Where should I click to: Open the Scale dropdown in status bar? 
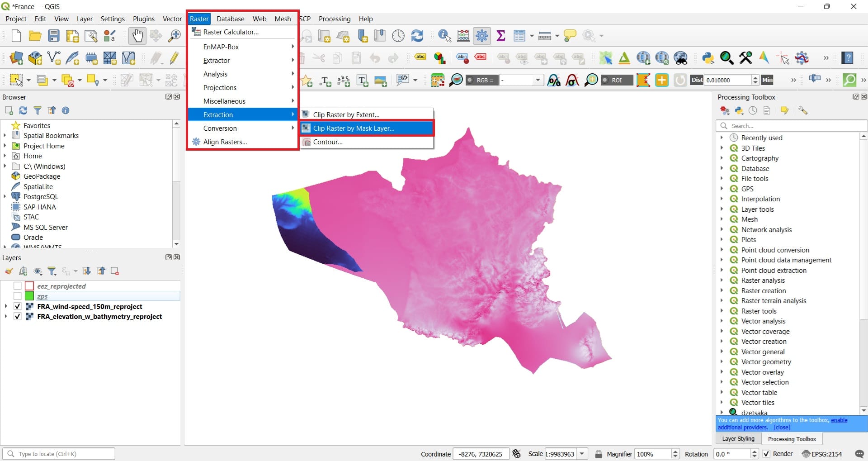click(x=582, y=454)
